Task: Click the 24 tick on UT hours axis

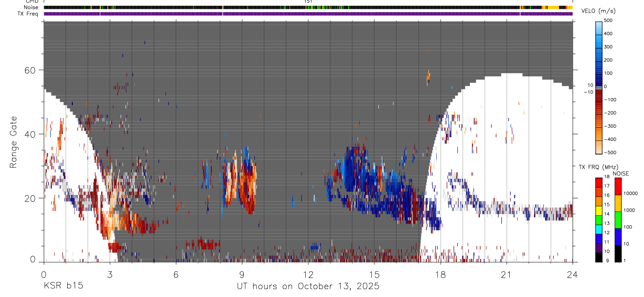Action: point(573,274)
